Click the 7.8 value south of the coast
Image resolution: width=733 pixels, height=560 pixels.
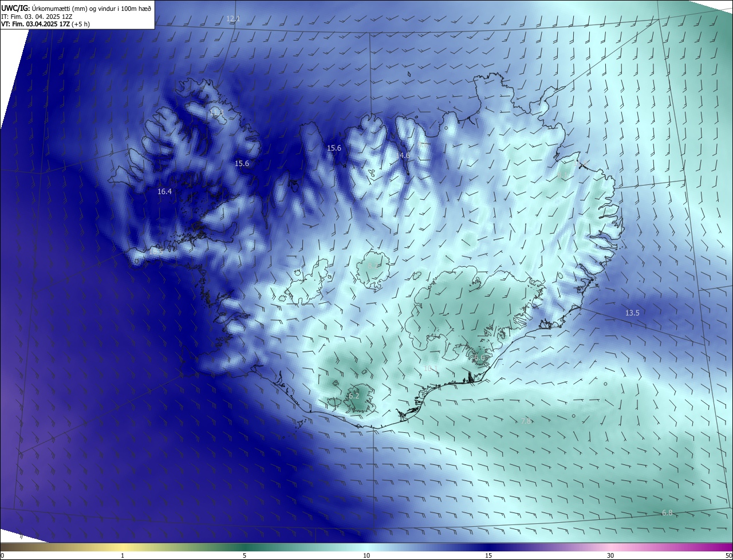pos(526,421)
